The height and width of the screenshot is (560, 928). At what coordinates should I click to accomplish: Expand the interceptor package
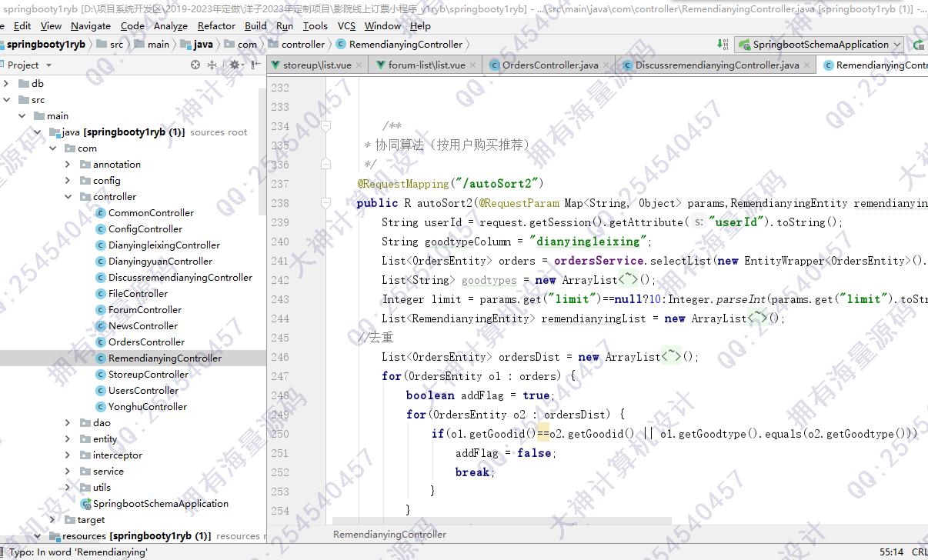click(x=67, y=455)
